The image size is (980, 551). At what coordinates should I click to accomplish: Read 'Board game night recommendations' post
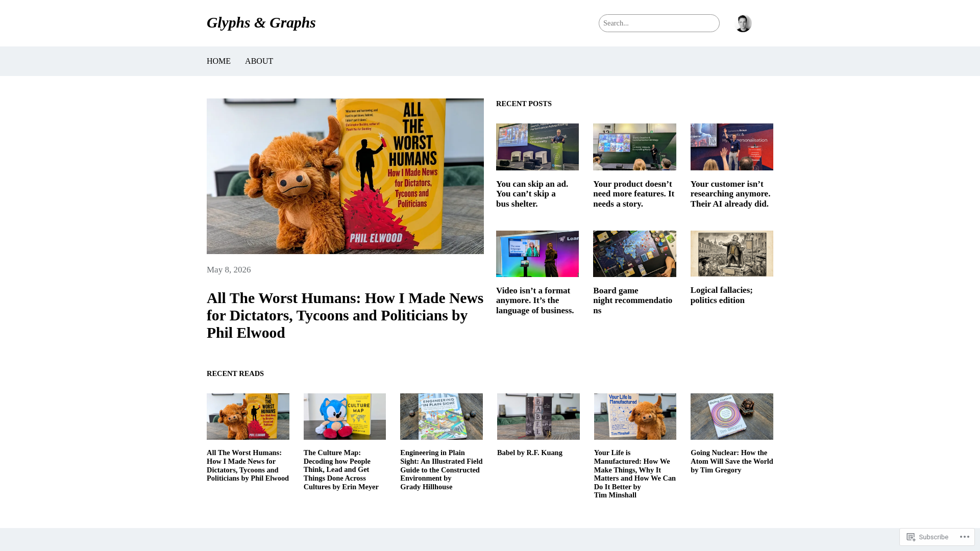point(633,300)
